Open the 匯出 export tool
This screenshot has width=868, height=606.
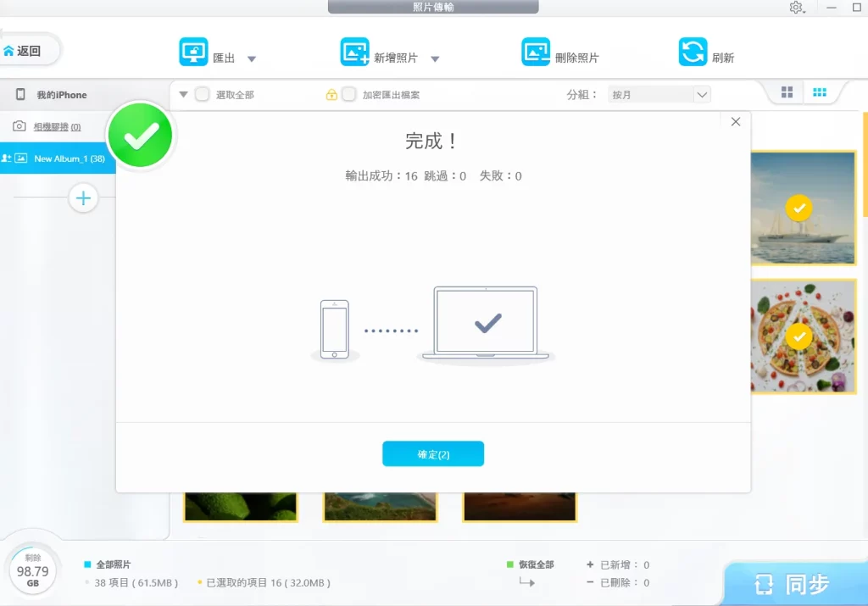click(195, 51)
